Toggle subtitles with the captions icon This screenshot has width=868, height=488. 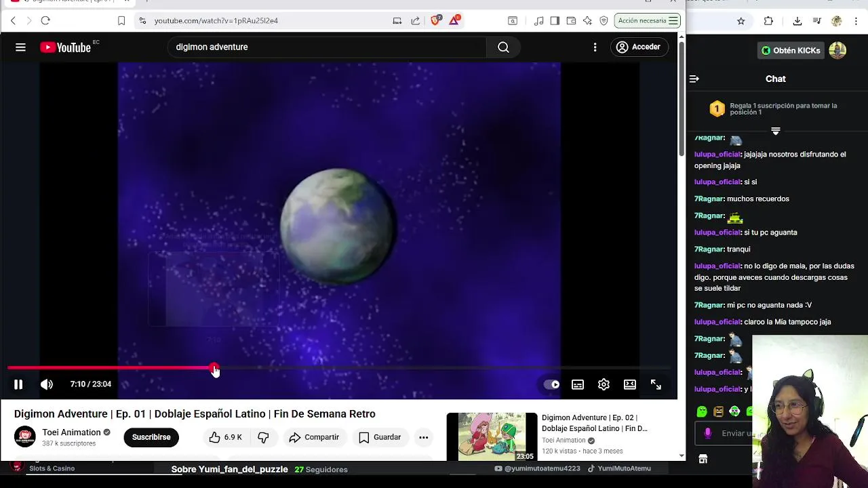click(x=578, y=384)
